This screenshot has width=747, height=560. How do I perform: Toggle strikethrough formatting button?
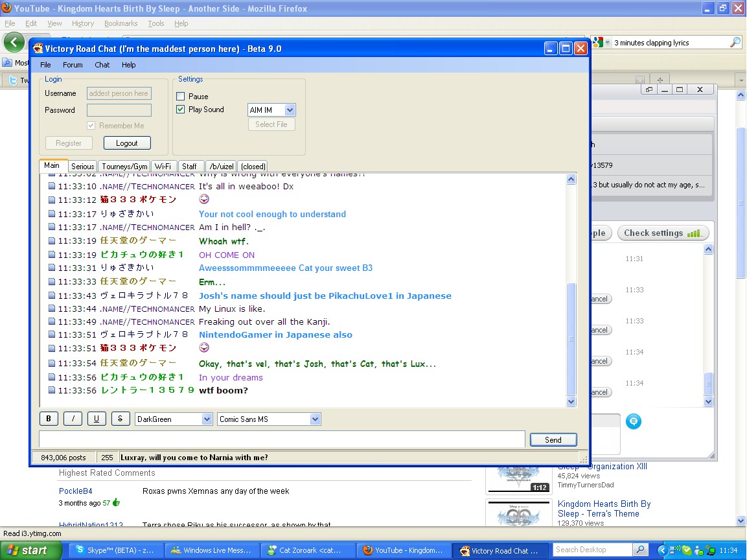[121, 419]
